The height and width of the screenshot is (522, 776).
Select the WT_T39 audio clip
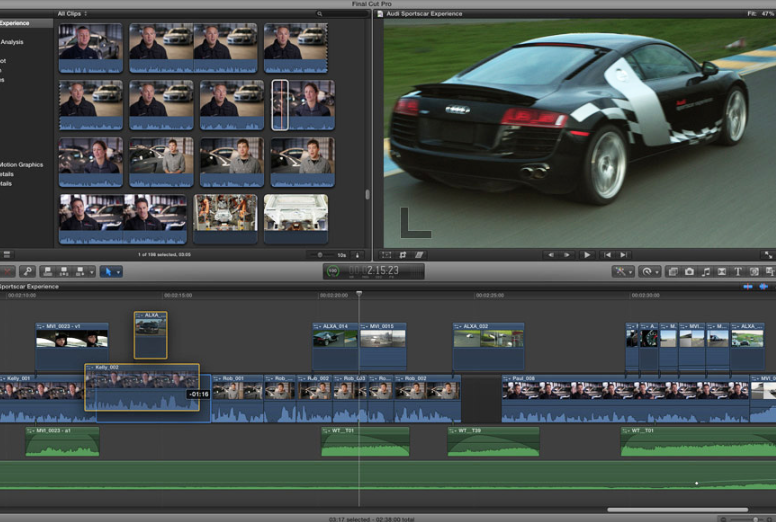click(x=493, y=441)
